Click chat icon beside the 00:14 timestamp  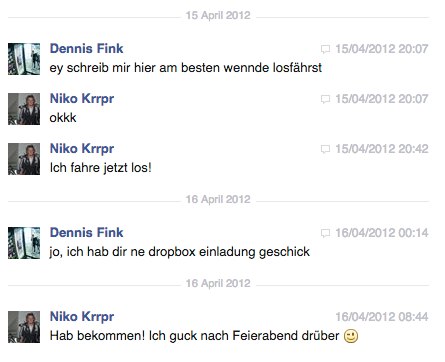325,233
